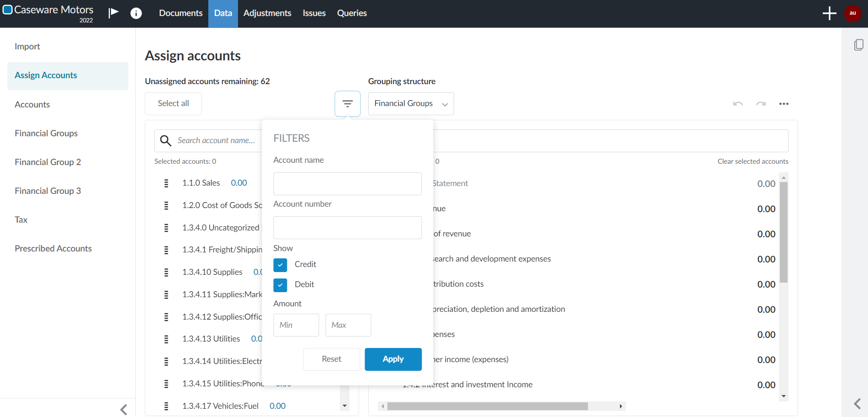Click the plus icon to add new item

pos(829,13)
